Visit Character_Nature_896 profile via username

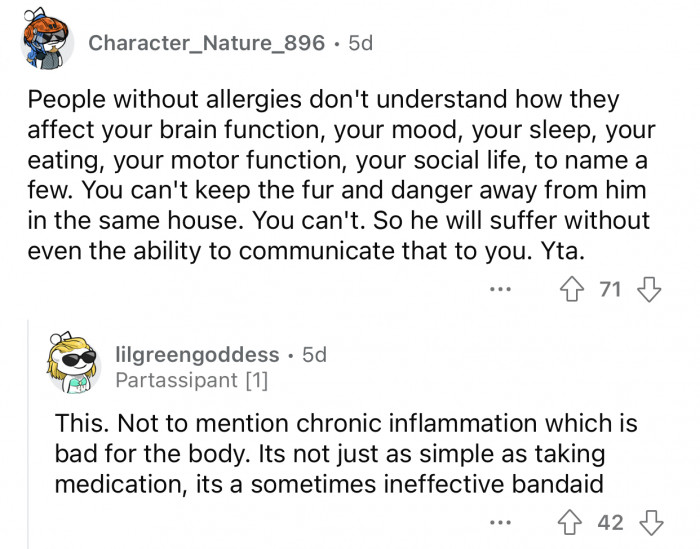(206, 43)
